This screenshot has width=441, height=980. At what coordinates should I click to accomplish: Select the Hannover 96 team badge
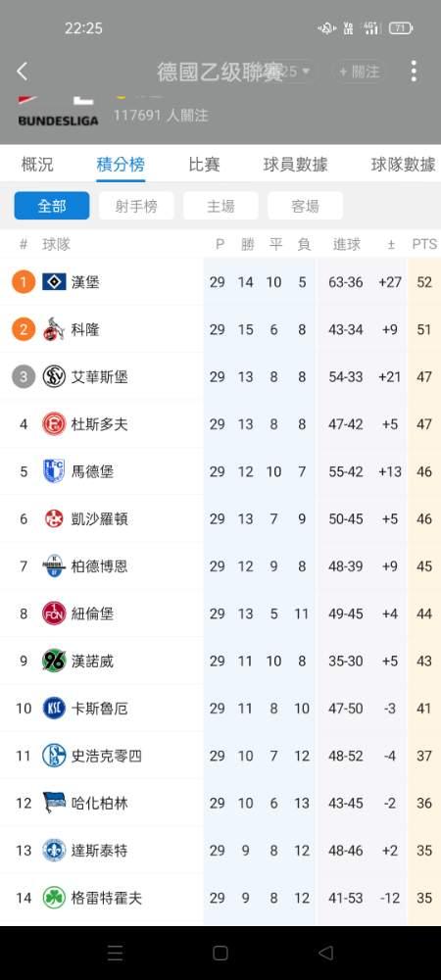54,661
